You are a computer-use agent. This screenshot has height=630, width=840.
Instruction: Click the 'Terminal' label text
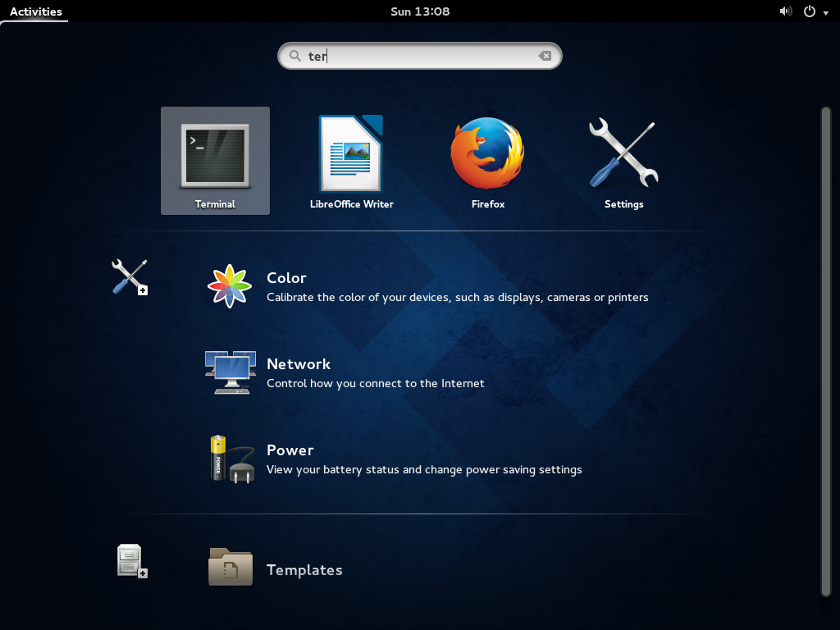click(216, 204)
